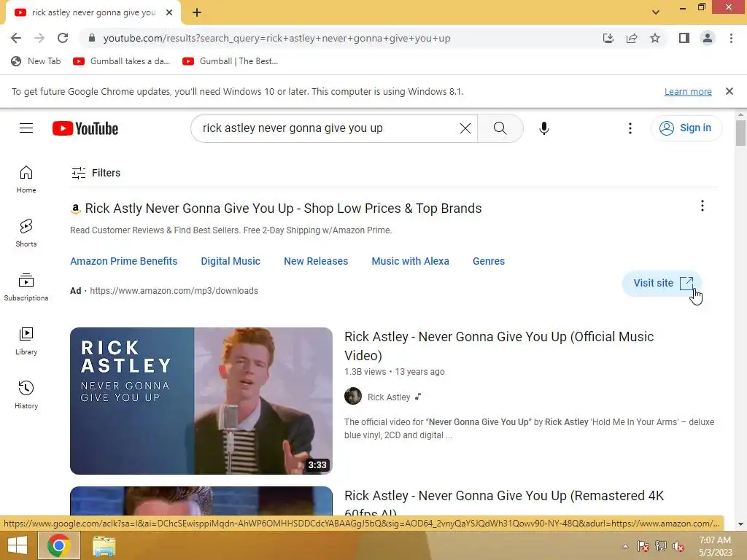
Task: Open the Amazon ad options menu
Action: (702, 206)
